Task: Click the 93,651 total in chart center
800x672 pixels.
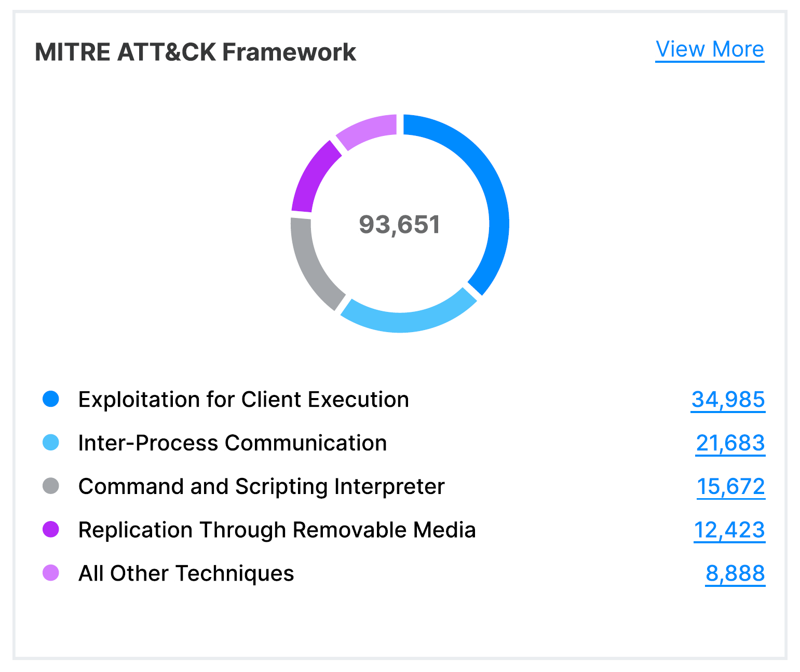Action: pyautogui.click(x=400, y=225)
